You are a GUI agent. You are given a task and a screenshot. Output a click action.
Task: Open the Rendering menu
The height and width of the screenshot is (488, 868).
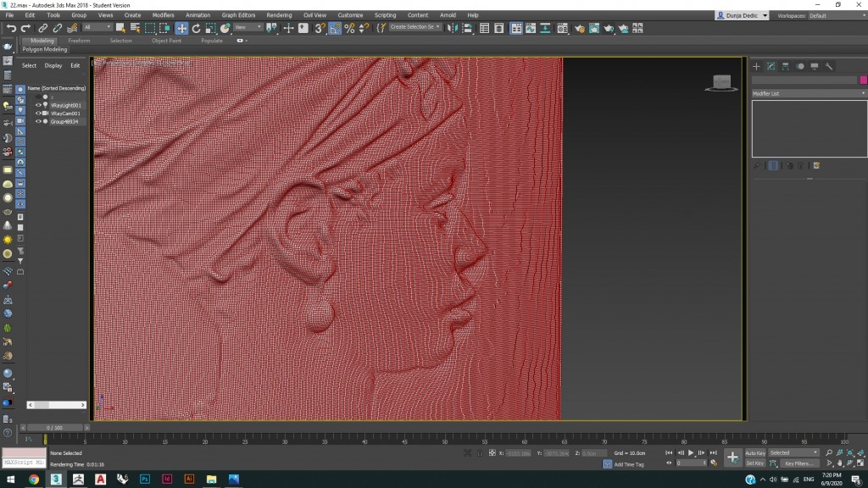coord(279,15)
